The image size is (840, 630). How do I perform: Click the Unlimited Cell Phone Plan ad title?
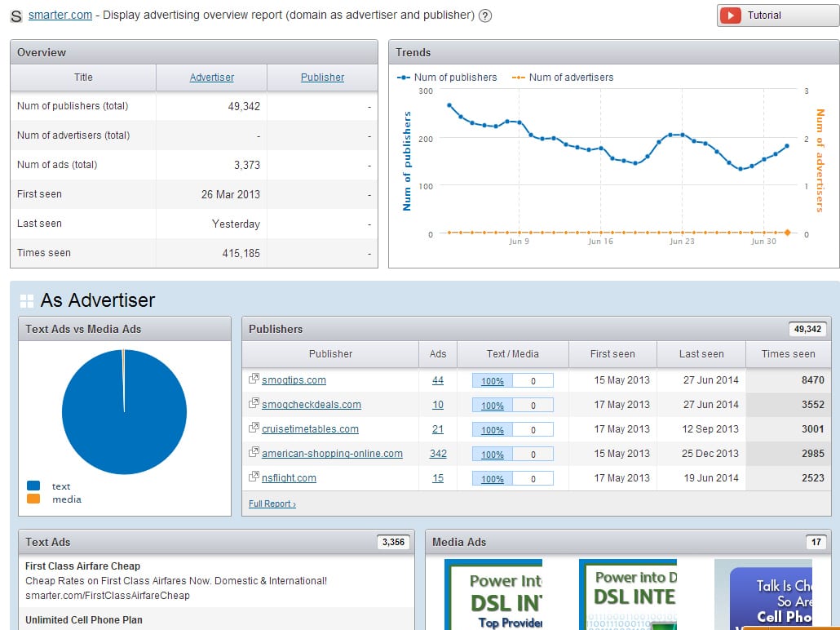[x=83, y=620]
